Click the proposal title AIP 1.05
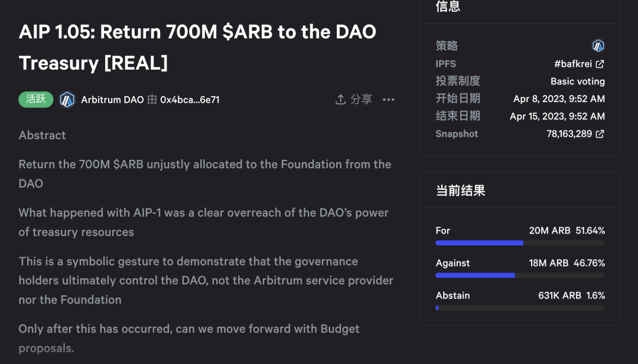 (x=197, y=47)
